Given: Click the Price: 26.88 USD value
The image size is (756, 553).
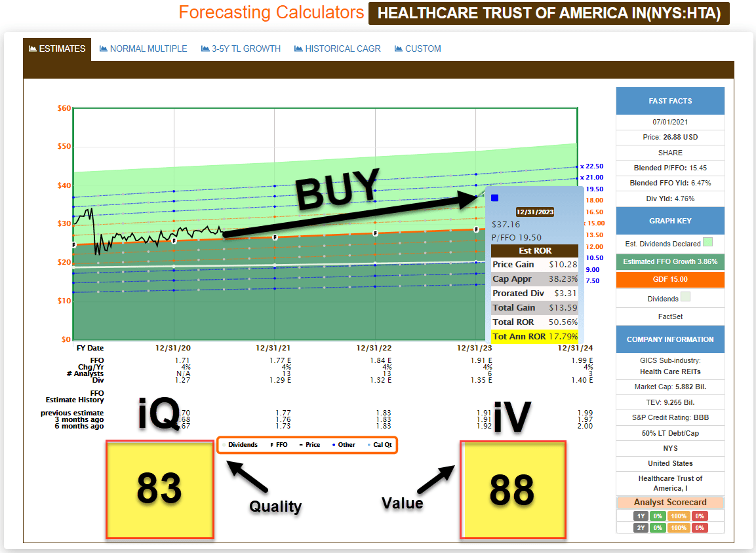Looking at the screenshot, I should click(670, 138).
